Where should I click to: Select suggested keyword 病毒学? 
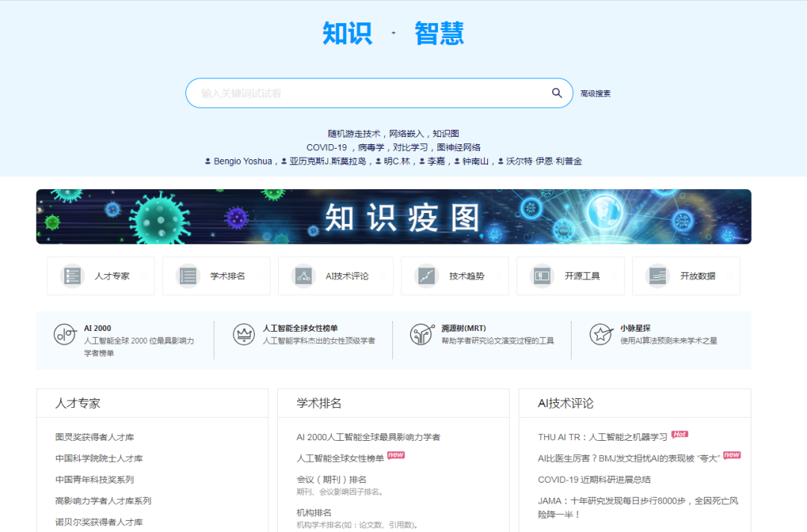click(x=371, y=148)
